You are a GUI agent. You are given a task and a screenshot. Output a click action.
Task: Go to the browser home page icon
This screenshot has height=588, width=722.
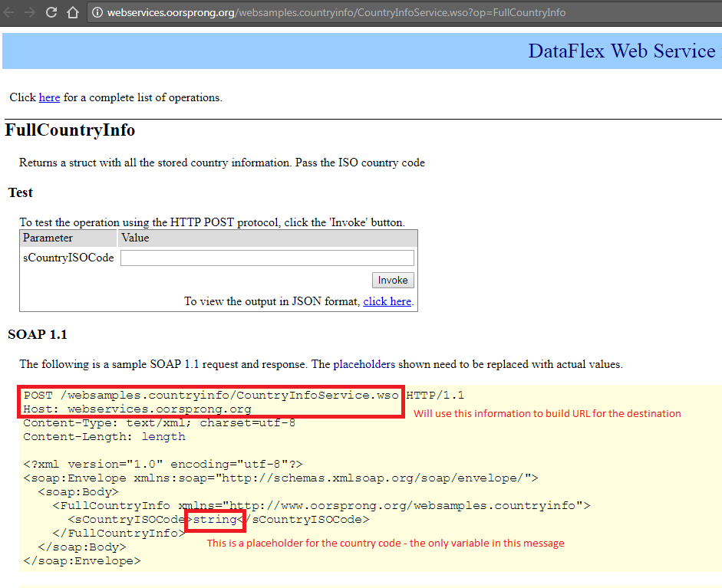(x=73, y=12)
